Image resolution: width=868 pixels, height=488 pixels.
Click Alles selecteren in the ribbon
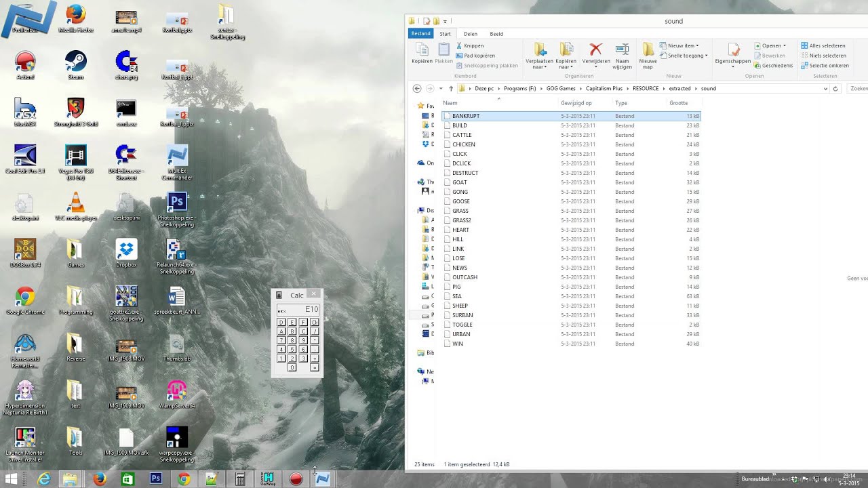point(823,45)
